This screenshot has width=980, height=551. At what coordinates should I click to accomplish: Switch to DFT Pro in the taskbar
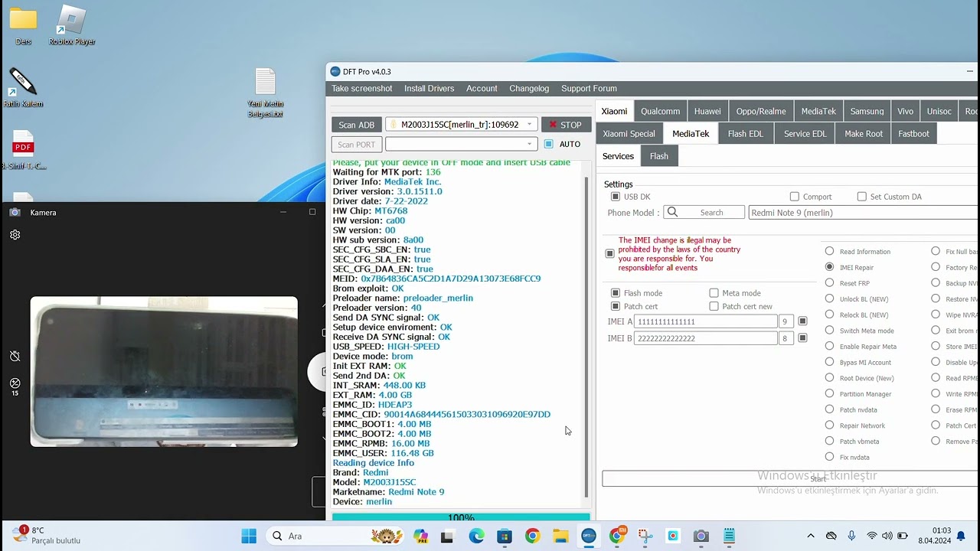pos(588,536)
